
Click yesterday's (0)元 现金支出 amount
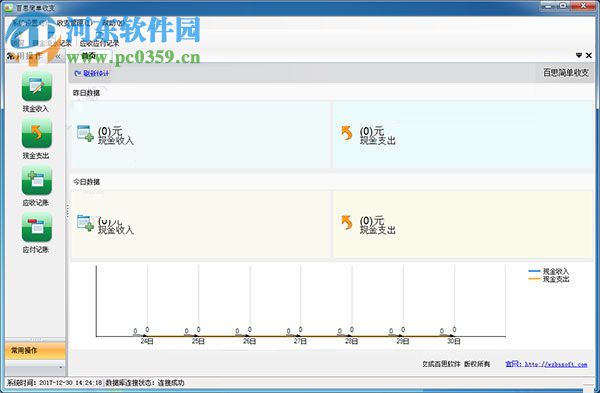point(372,131)
